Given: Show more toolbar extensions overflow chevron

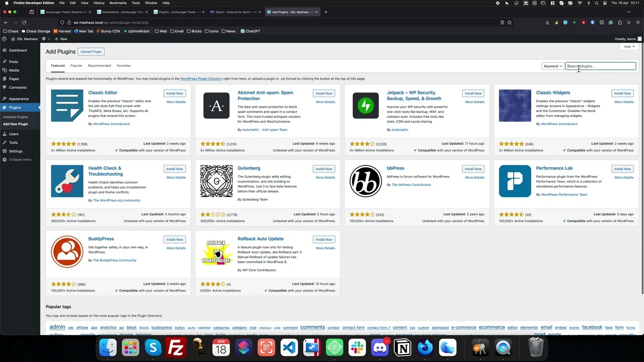Looking at the screenshot, I should tap(628, 22).
